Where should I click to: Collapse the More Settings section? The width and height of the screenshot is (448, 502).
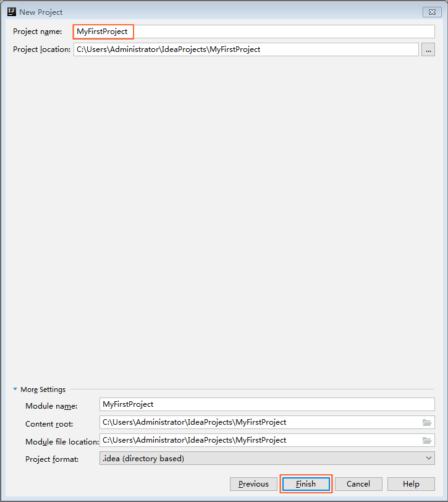click(x=15, y=389)
